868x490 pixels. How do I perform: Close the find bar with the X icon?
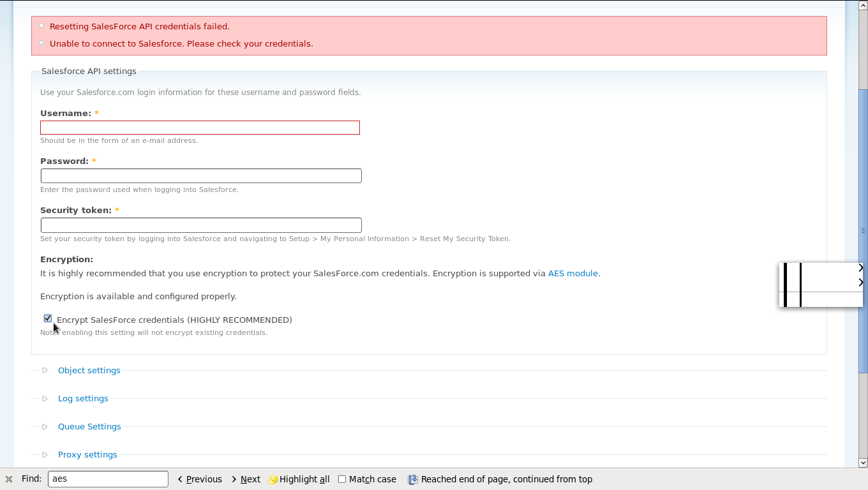(9, 479)
